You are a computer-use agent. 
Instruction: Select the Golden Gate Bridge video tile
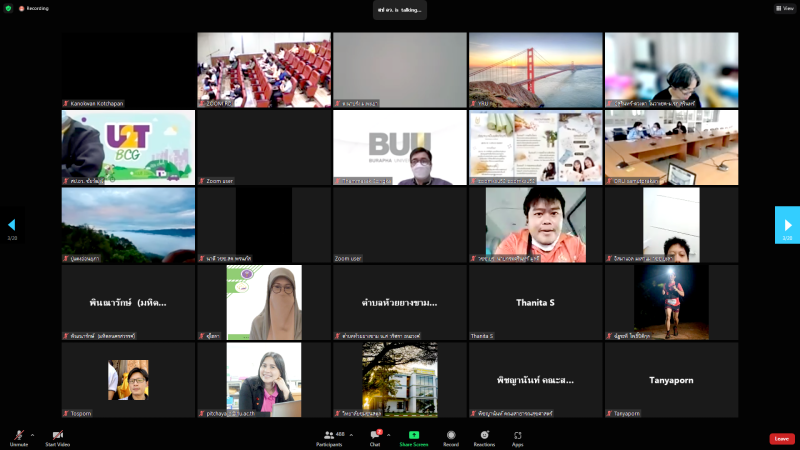[x=535, y=68]
